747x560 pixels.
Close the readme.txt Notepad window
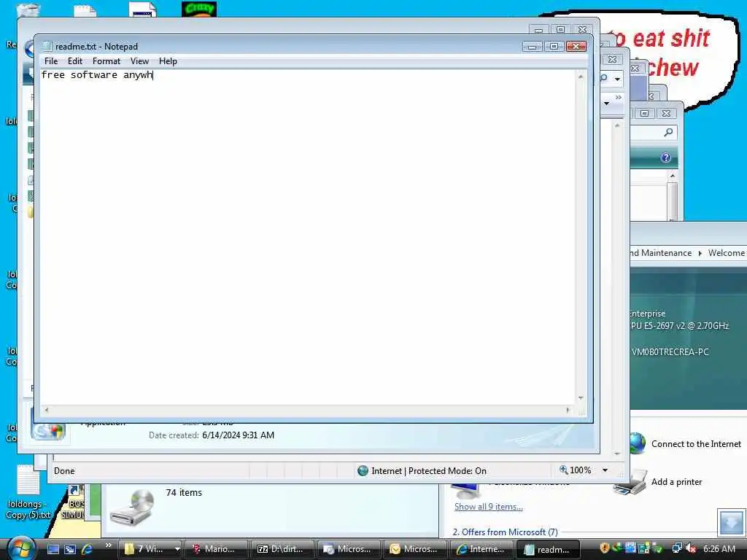click(576, 46)
